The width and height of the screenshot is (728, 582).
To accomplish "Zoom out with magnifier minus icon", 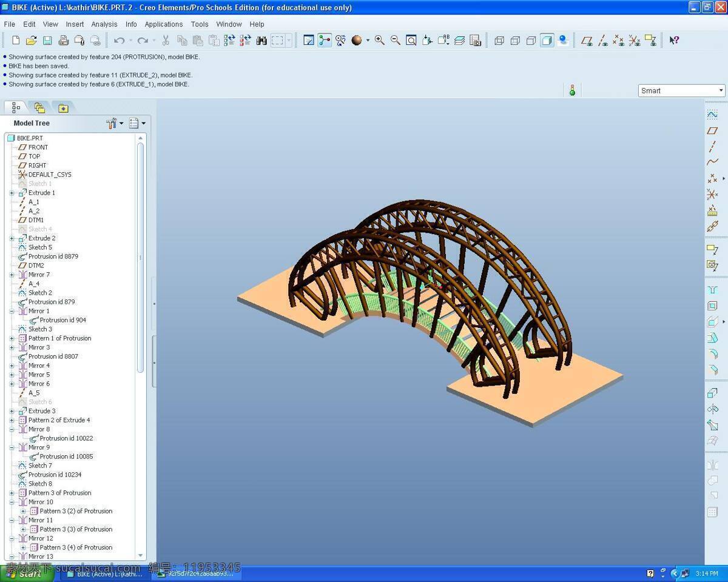I will pyautogui.click(x=396, y=41).
